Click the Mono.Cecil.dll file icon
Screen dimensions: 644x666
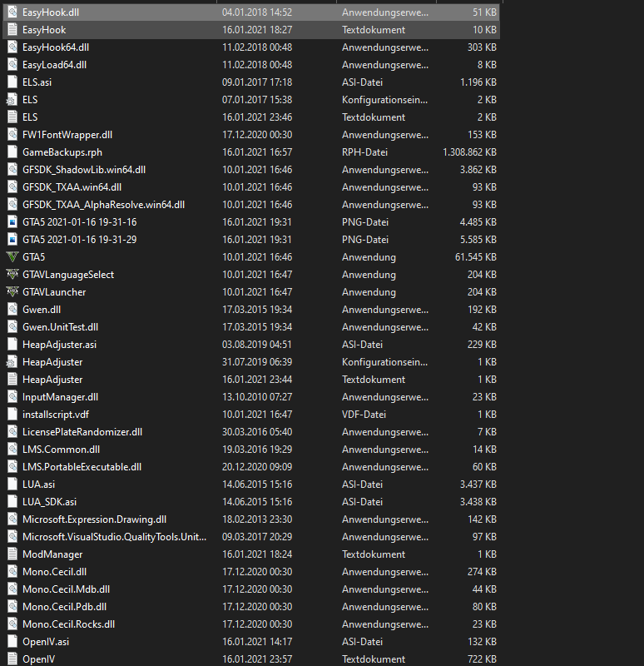click(x=12, y=572)
